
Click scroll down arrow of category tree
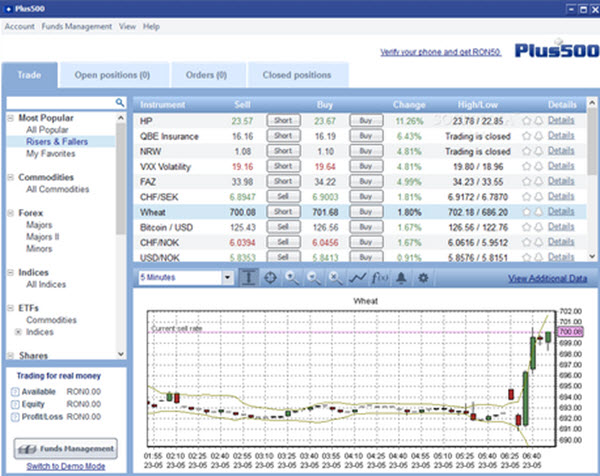pyautogui.click(x=121, y=354)
